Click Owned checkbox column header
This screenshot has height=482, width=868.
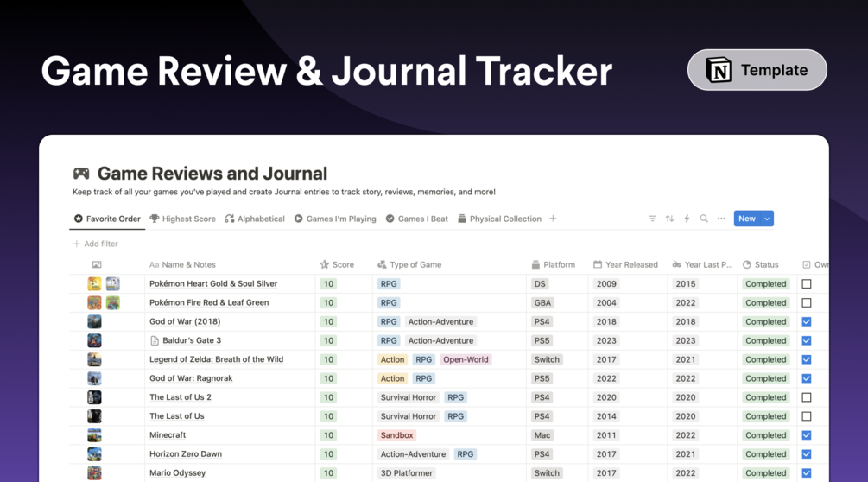point(816,264)
